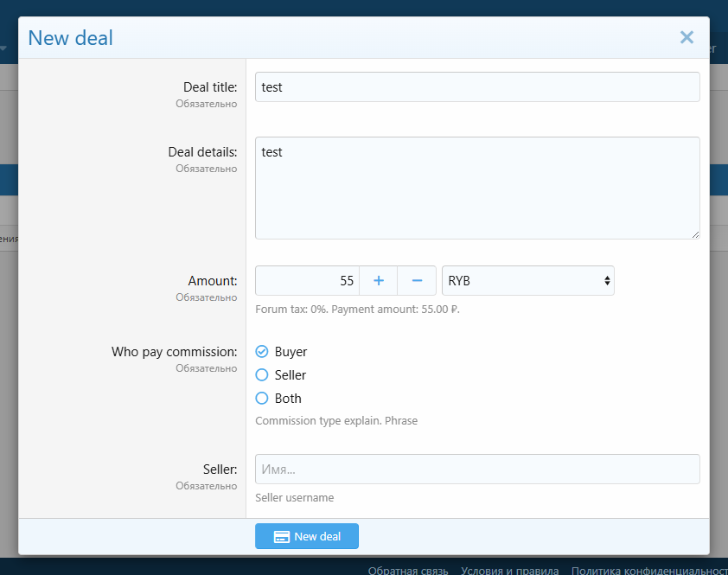Decrease amount with the minus button

click(417, 281)
